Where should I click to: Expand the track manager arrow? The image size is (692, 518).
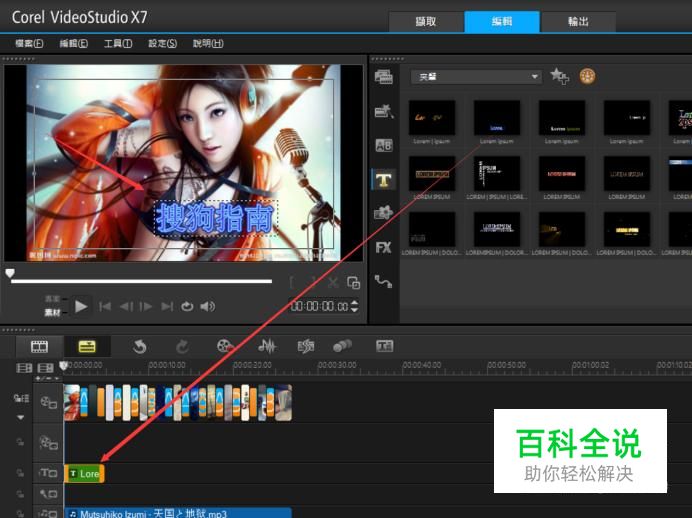(20, 417)
